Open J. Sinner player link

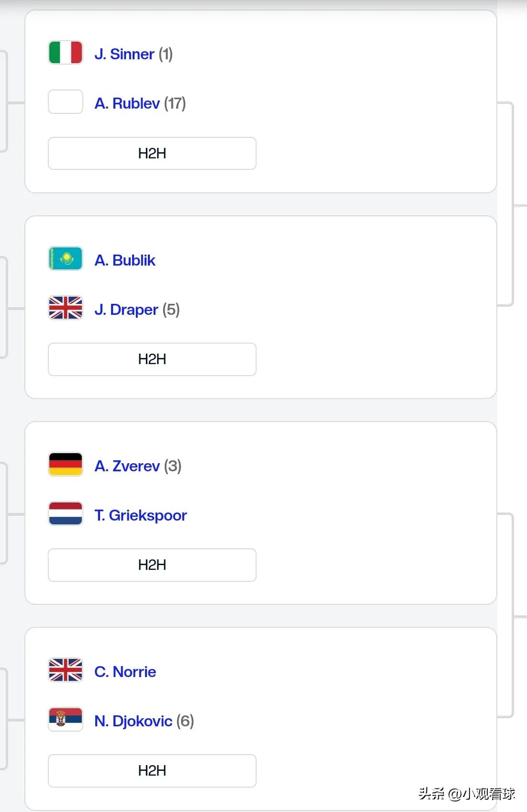click(x=124, y=54)
